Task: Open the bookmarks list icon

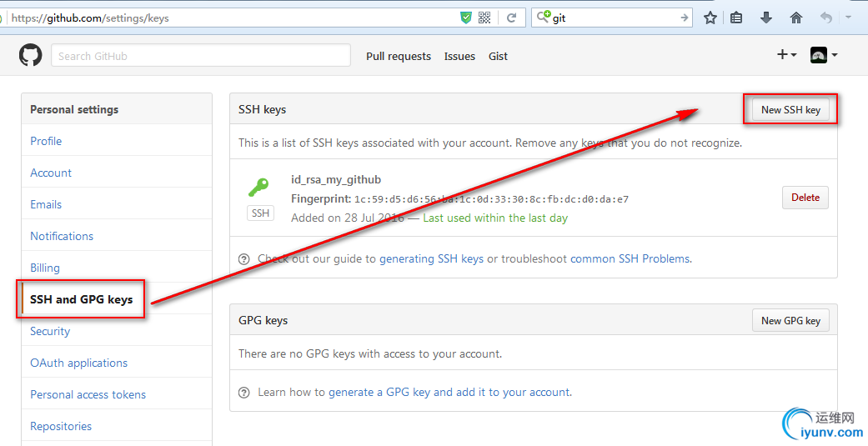Action: pyautogui.click(x=736, y=18)
